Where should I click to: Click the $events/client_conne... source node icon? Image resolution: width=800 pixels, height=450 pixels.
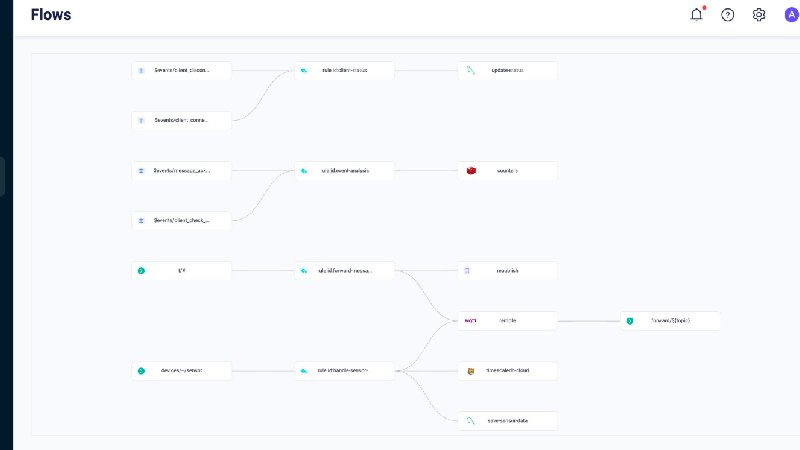pyautogui.click(x=141, y=120)
